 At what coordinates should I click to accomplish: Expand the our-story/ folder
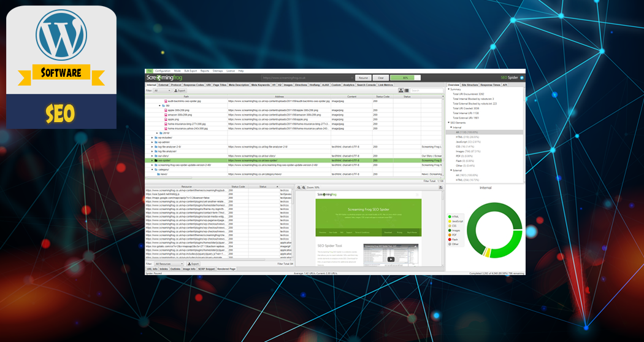[152, 156]
